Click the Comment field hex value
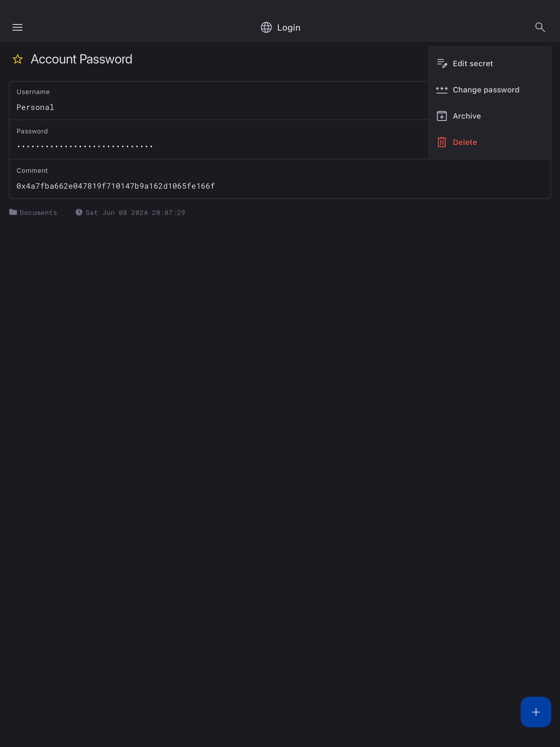The image size is (560, 747). point(116,186)
